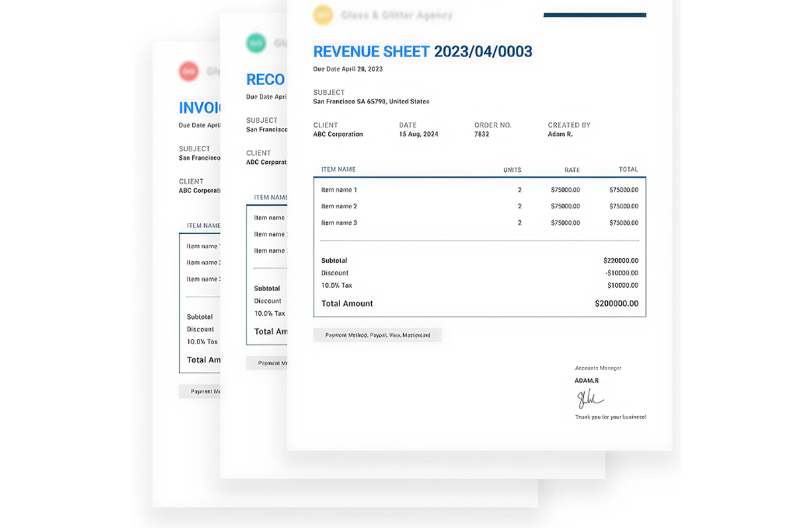Click the REVENUE SHEET 2023/04/0003 title

pos(423,52)
